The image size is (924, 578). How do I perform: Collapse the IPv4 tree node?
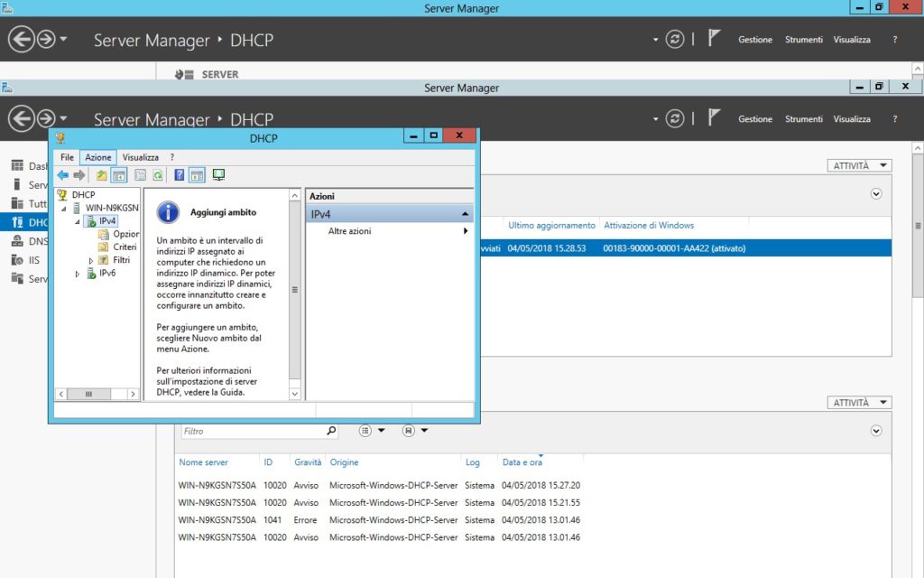78,222
